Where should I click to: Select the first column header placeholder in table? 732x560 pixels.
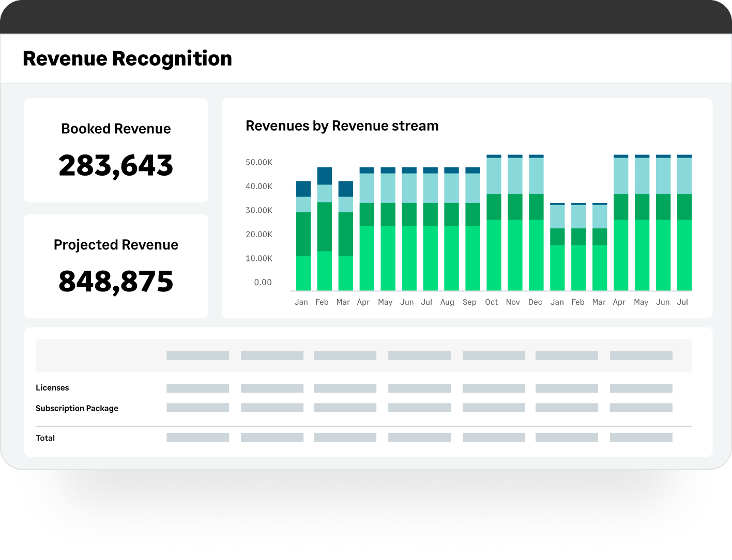197,355
